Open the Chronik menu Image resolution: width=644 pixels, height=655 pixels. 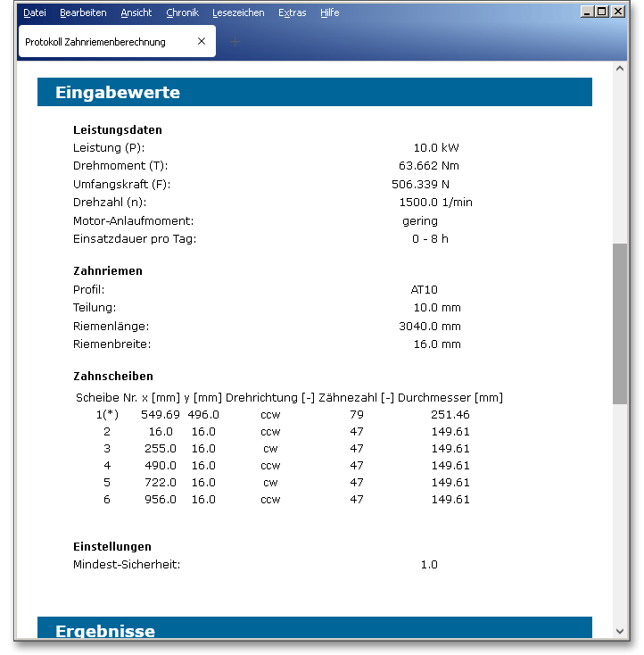tap(182, 12)
